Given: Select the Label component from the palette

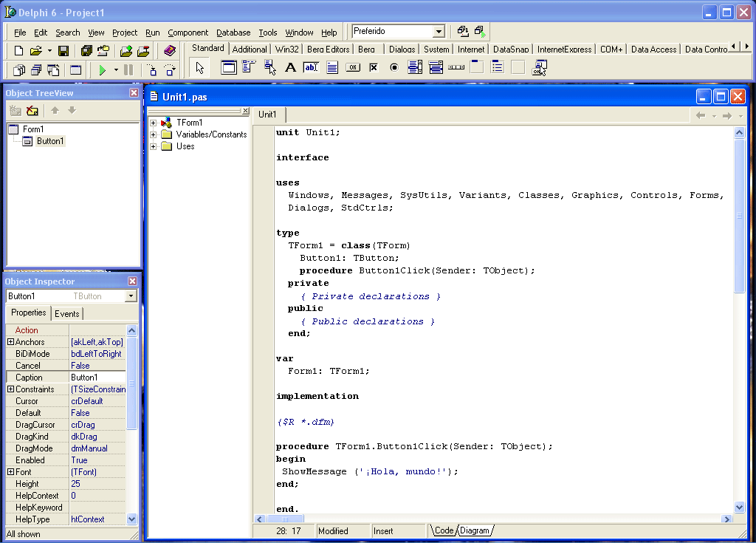Looking at the screenshot, I should click(x=289, y=67).
